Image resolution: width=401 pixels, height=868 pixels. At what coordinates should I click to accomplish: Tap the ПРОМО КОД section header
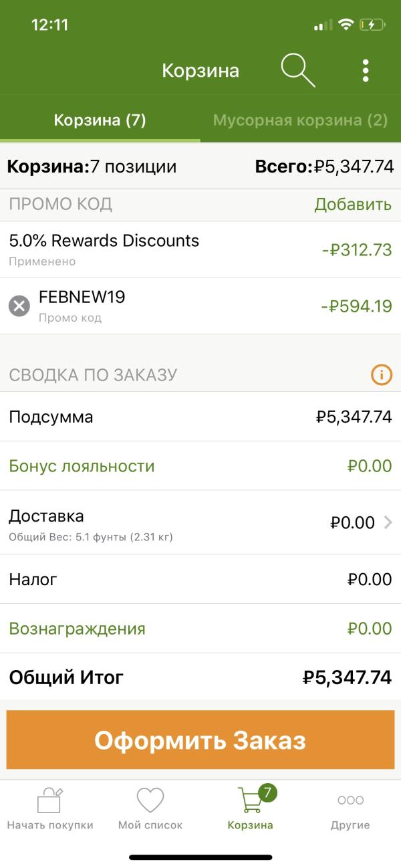(61, 205)
